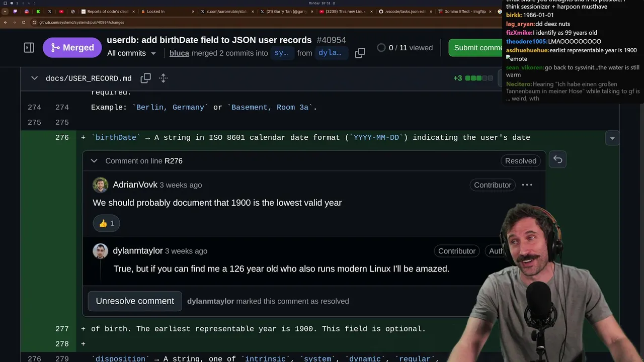Click the Unresolve comment button

point(135,301)
